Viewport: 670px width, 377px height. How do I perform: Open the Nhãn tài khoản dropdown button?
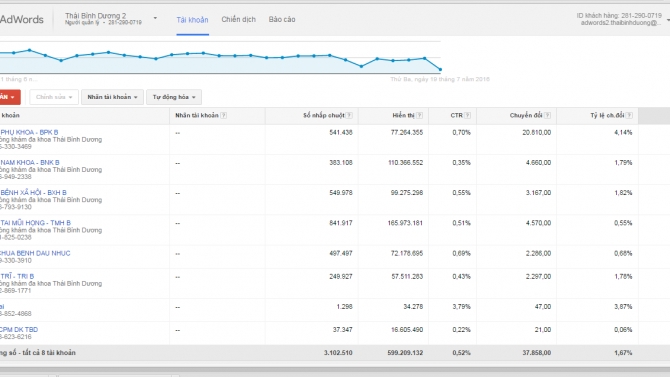pos(112,97)
